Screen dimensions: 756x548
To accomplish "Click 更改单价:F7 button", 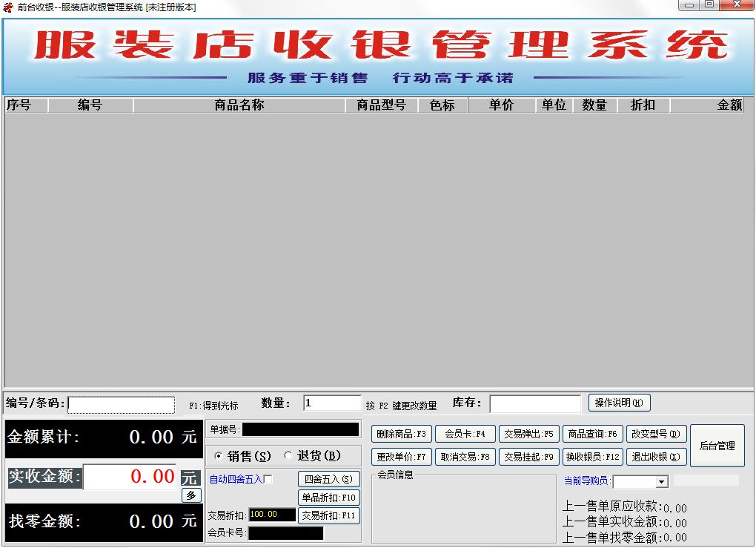I will 401,457.
